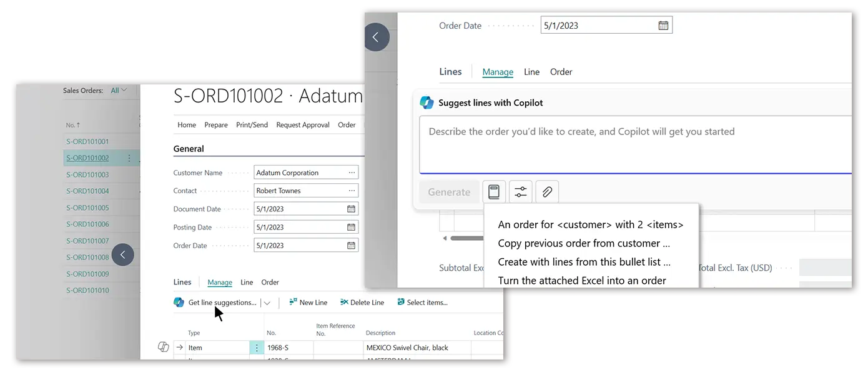Click the description MEXICO Swivel Chair, black

click(407, 348)
